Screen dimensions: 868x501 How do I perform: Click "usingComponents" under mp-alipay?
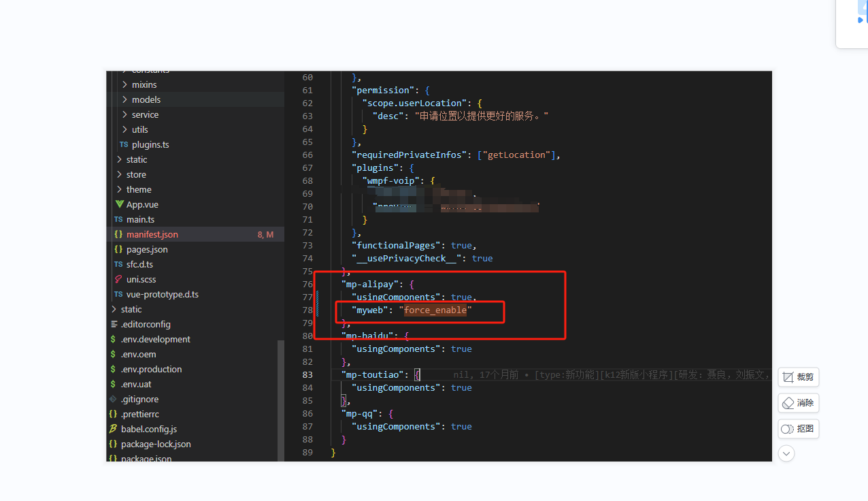coord(397,297)
